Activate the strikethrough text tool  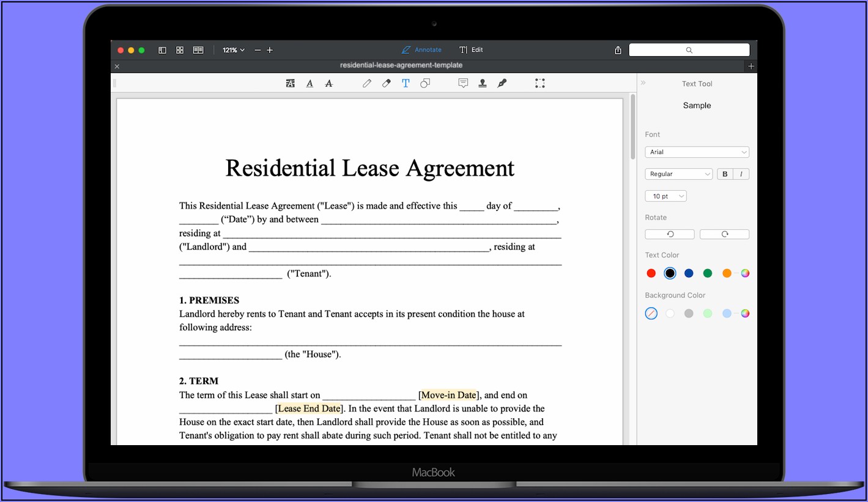329,84
